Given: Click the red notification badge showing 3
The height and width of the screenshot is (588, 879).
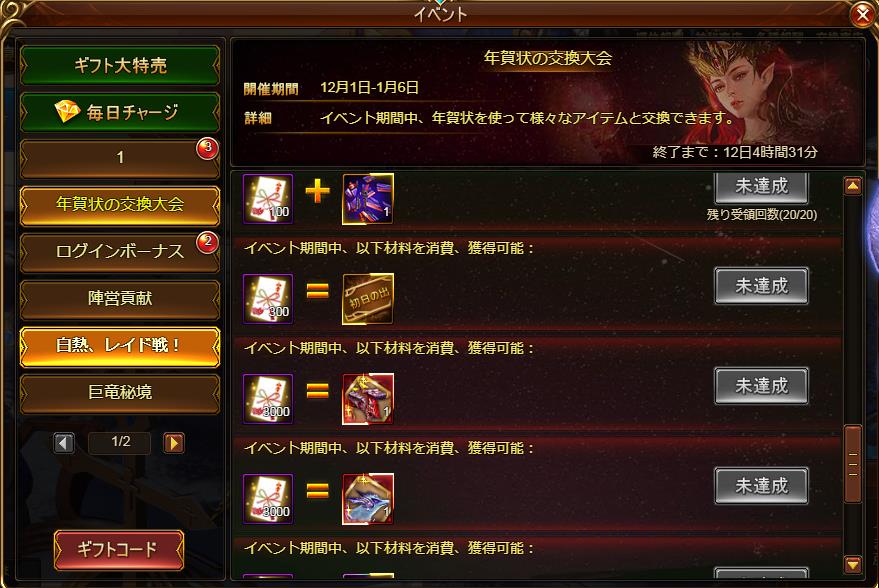Looking at the screenshot, I should point(207,149).
